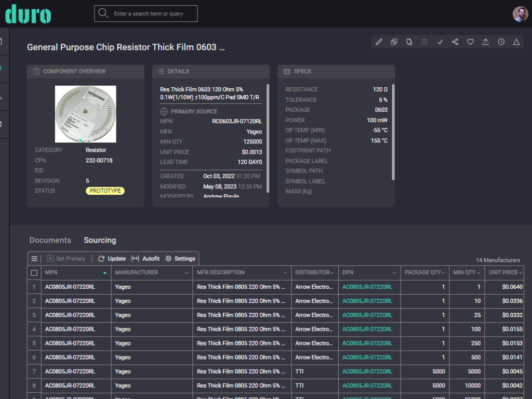
Task: Click the checkmark approve icon
Action: (440, 42)
